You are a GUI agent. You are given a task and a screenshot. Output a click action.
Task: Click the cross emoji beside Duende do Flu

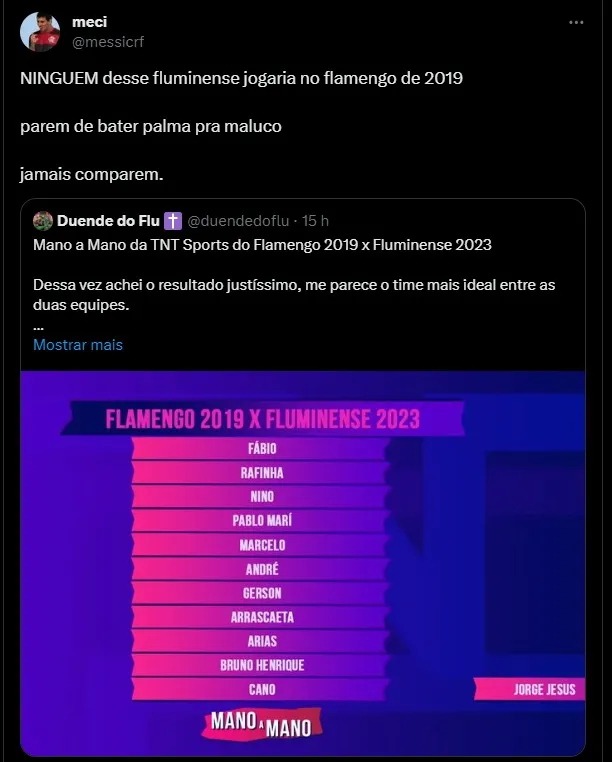click(x=172, y=220)
